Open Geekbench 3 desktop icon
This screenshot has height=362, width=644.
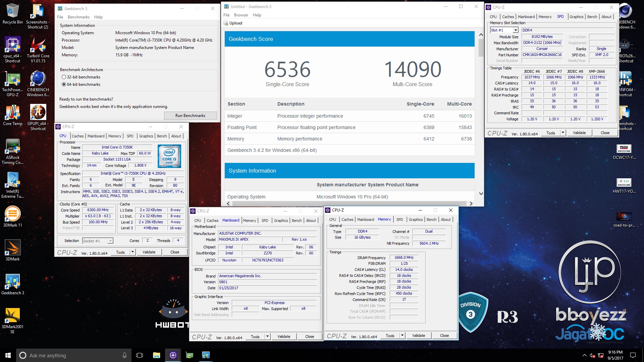(13, 285)
